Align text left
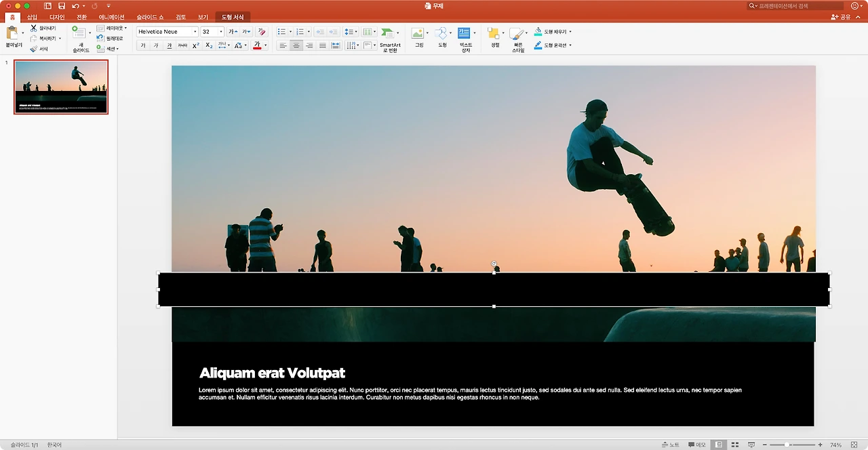Viewport: 868px width, 450px height. tap(283, 45)
